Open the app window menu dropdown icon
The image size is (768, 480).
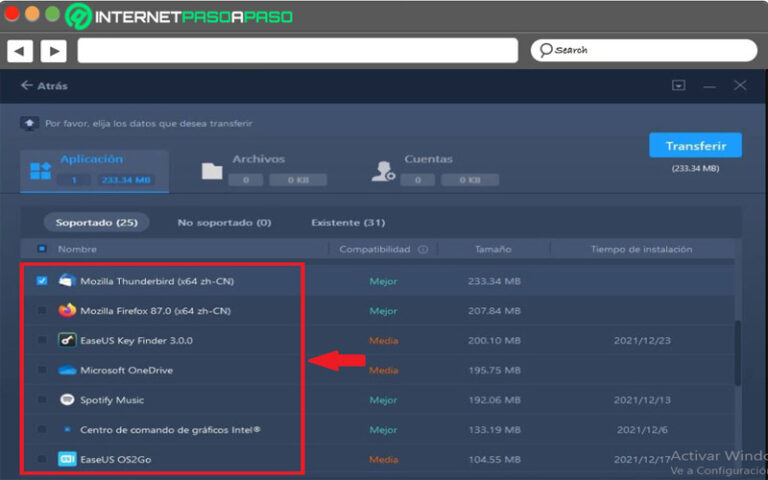coord(678,85)
